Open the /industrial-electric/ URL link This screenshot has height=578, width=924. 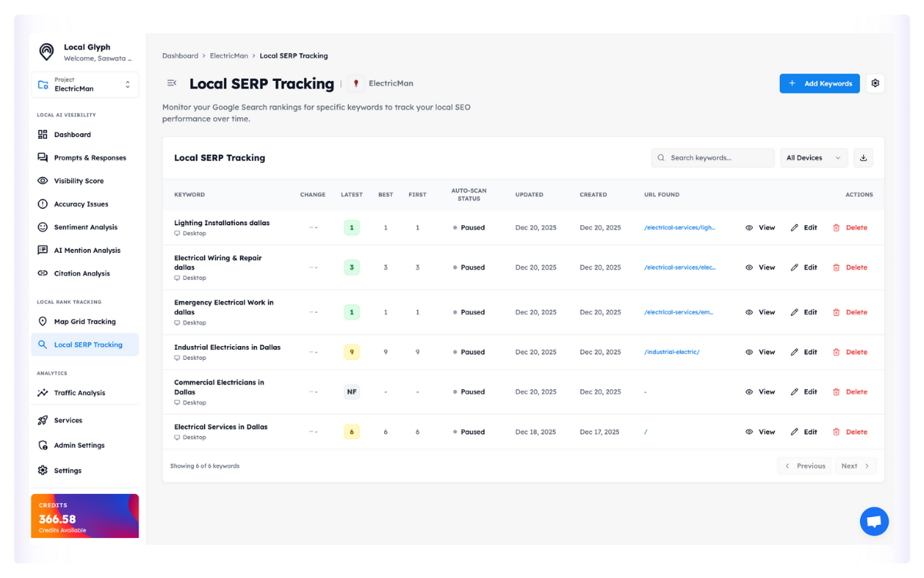click(x=671, y=352)
